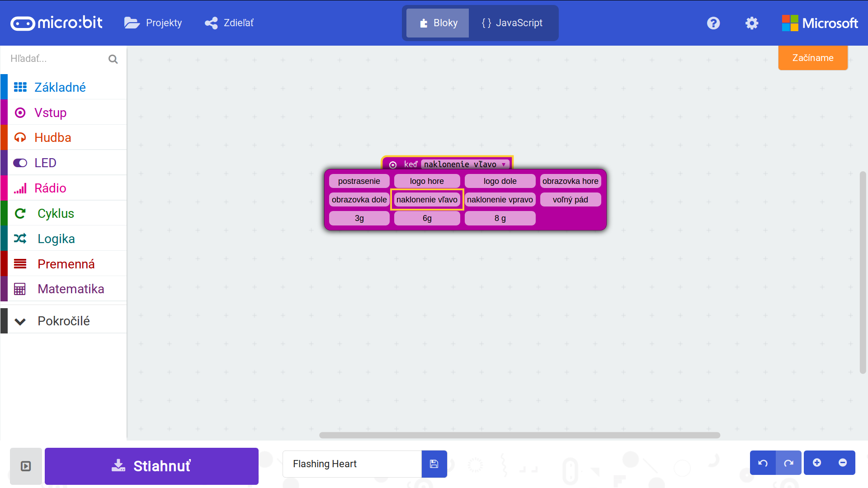The image size is (868, 488).
Task: Open the naklonenie vľavo dropdown arrow
Action: click(504, 164)
